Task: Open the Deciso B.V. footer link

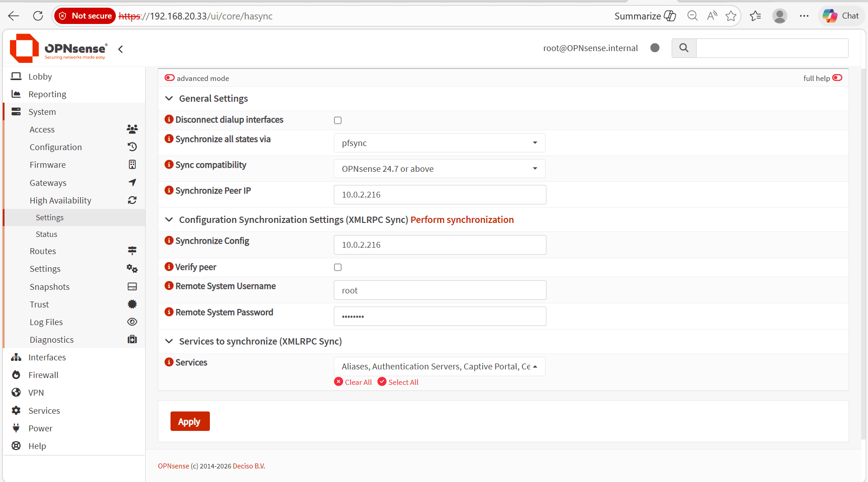Action: tap(249, 466)
